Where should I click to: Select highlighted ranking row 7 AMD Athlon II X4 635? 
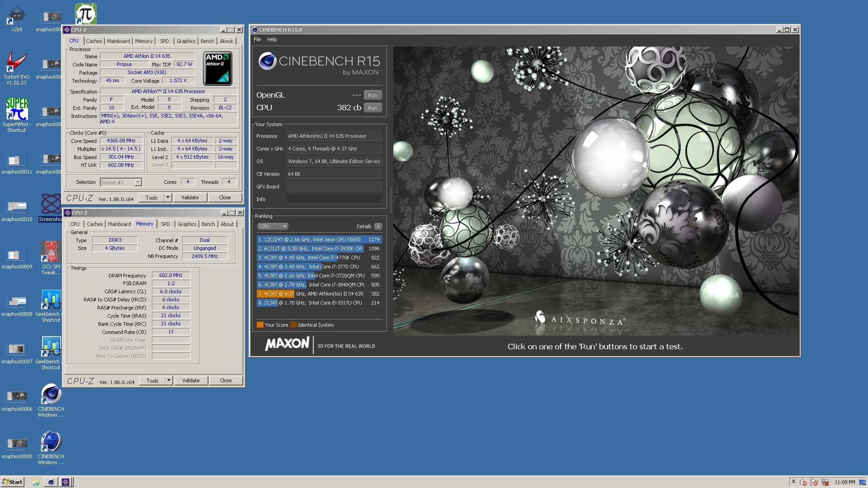tap(319, 294)
